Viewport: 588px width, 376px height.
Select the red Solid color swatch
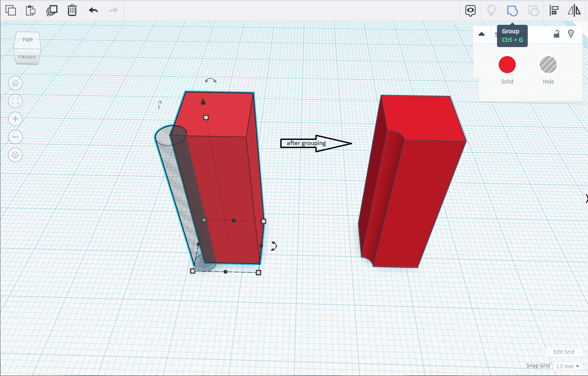pos(507,64)
